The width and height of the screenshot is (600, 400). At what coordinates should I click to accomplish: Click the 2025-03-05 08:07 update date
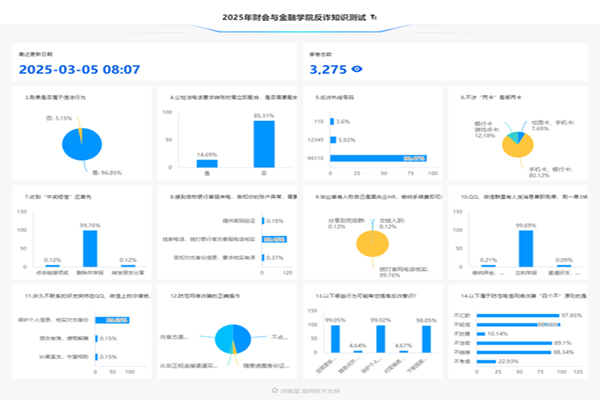(80, 69)
